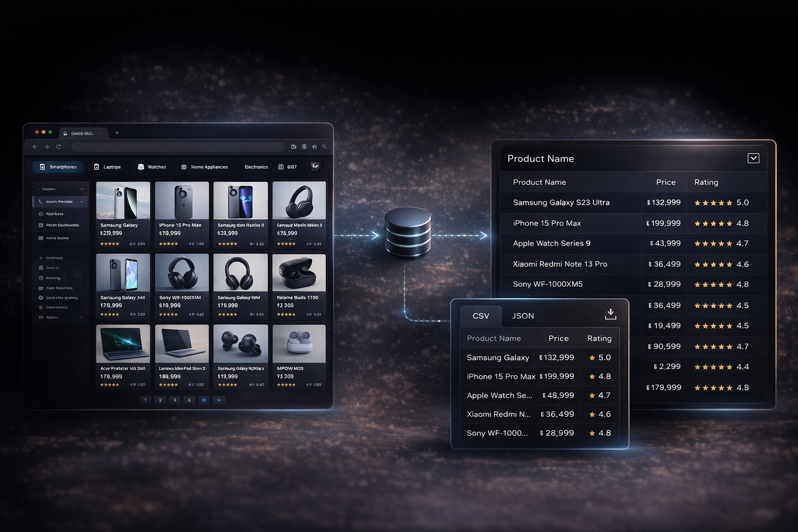Click the Laptops category icon

97,167
